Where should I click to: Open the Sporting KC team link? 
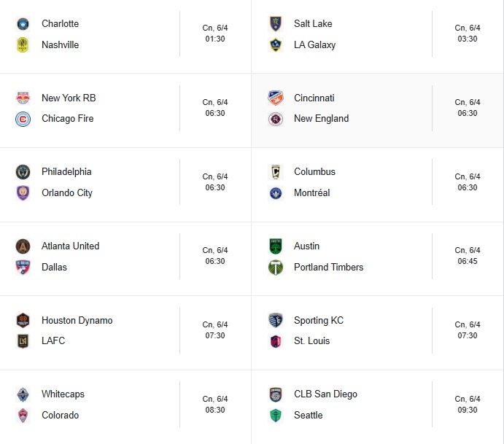tap(319, 320)
